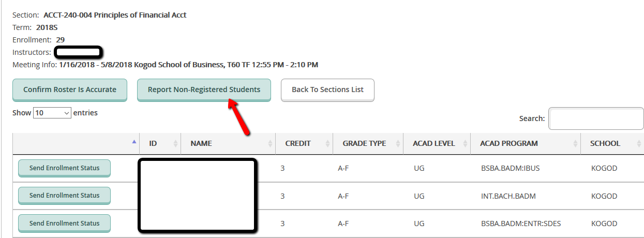Image resolution: width=644 pixels, height=238 pixels.
Task: Click Report Non-Registered Students button
Action: (204, 90)
